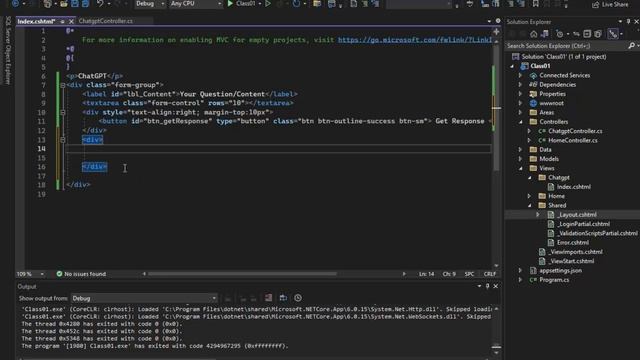Click the editor tab settings gear icon
640x360 pixels.
pos(498,21)
